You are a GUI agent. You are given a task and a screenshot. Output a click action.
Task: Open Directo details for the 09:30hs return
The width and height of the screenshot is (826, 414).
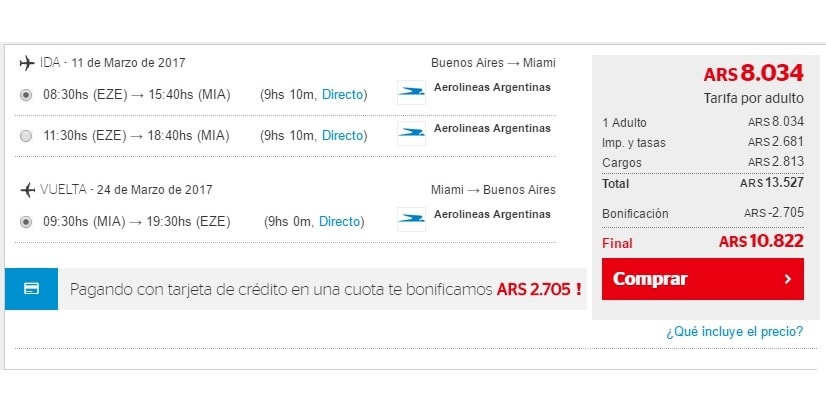[x=340, y=221]
